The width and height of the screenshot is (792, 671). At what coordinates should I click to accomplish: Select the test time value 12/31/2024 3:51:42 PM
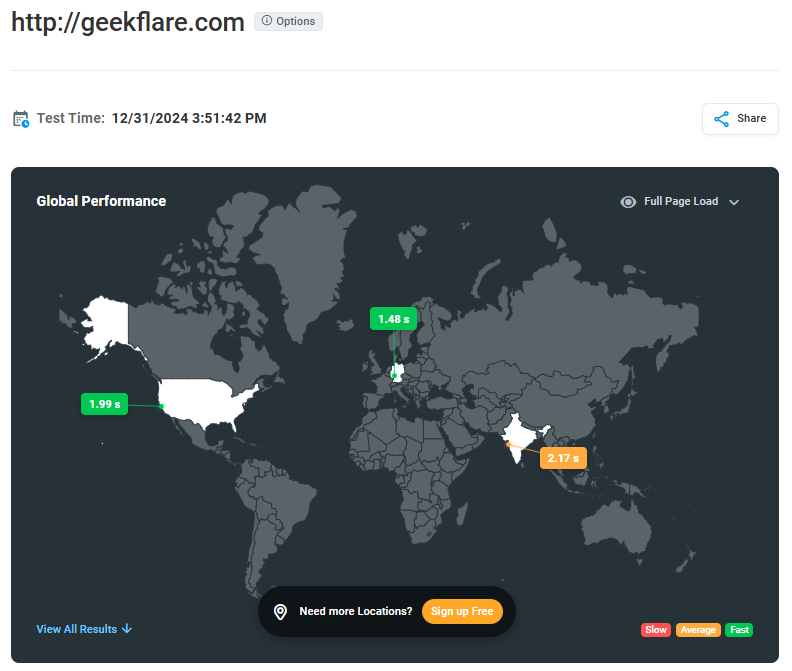pos(189,118)
